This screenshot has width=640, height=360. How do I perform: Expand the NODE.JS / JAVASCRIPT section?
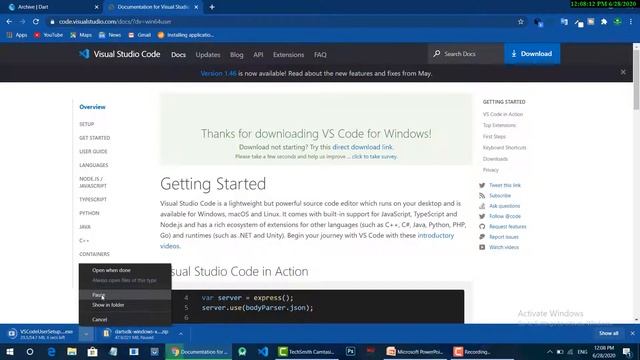(x=93, y=182)
